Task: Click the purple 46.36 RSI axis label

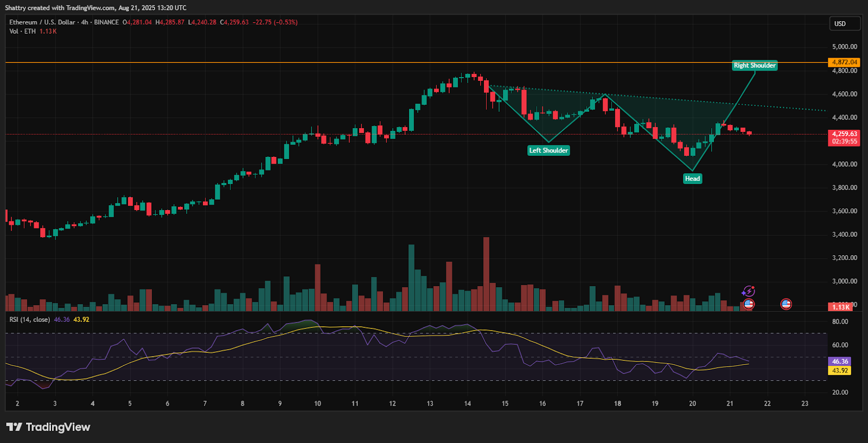Action: click(x=840, y=362)
